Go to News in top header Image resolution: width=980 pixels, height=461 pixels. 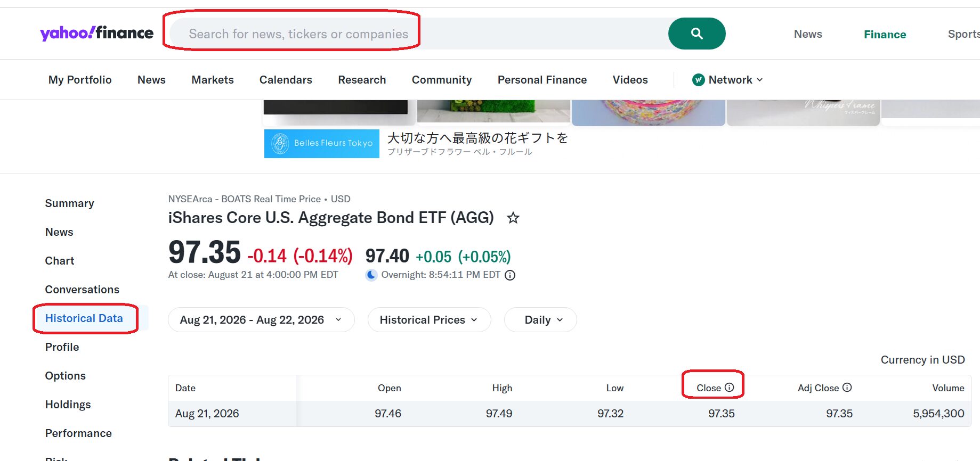point(808,34)
